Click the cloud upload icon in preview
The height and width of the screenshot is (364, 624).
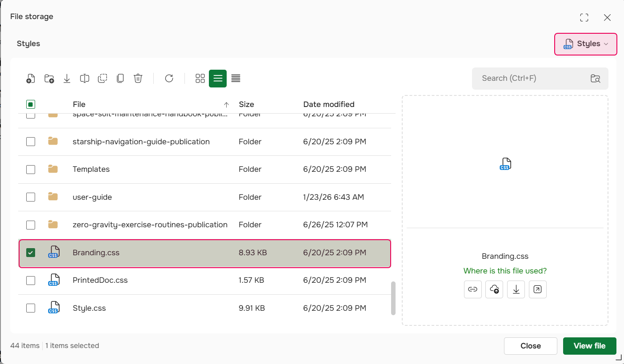[494, 289]
